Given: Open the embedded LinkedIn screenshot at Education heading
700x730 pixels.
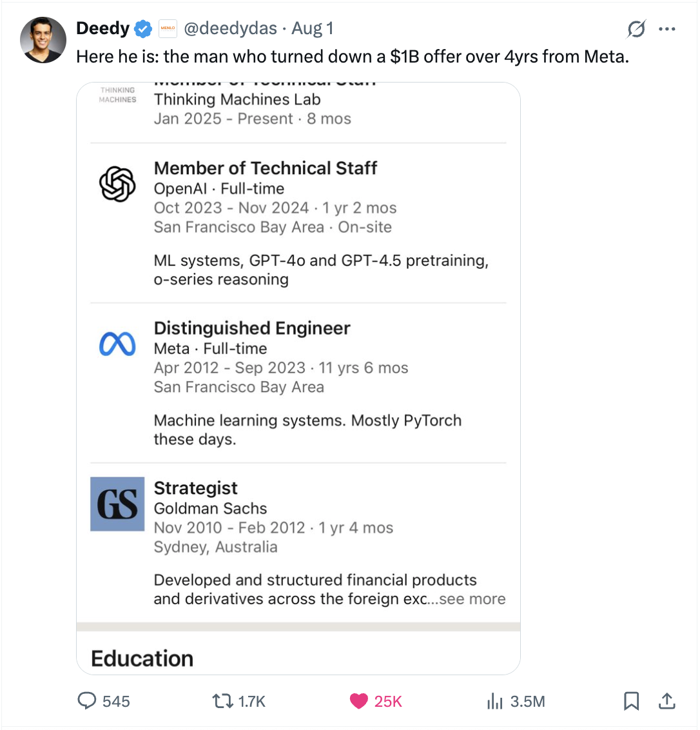Looking at the screenshot, I should pyautogui.click(x=142, y=658).
